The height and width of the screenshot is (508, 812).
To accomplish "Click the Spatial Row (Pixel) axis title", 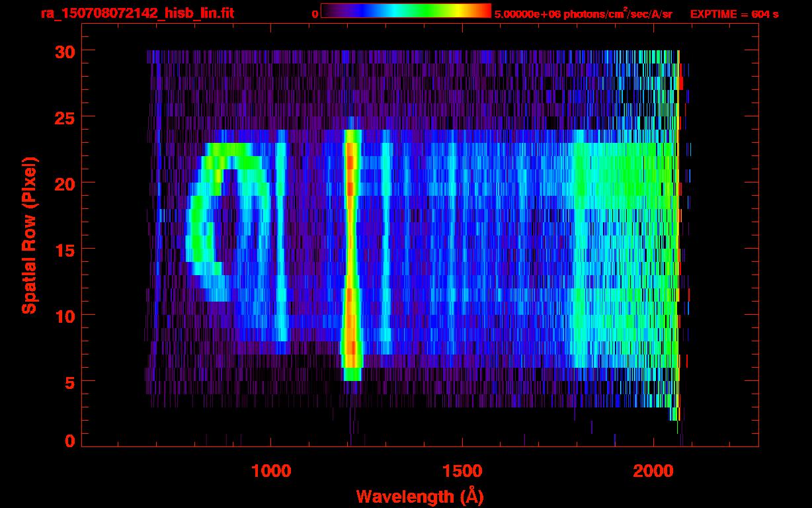I will point(29,235).
